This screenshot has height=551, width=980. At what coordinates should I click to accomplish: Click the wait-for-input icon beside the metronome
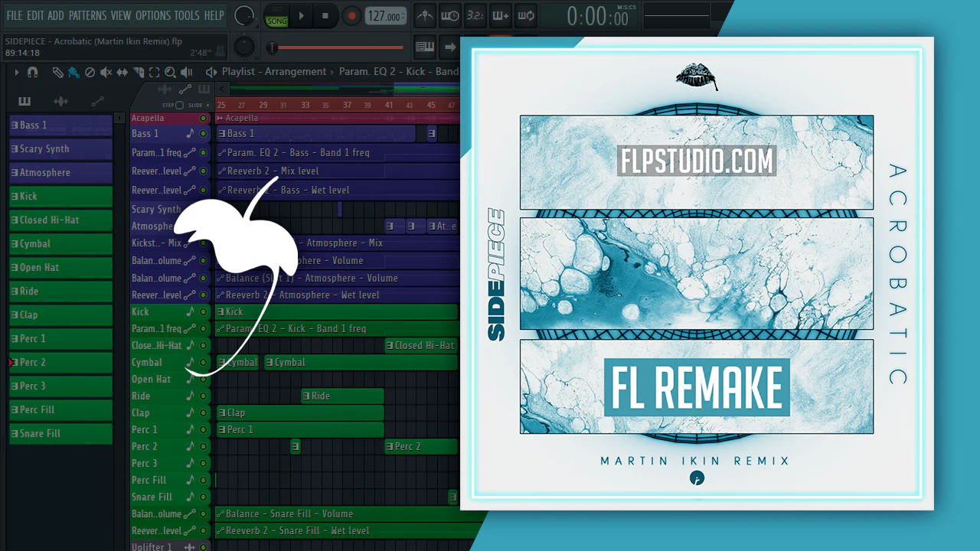[x=450, y=15]
